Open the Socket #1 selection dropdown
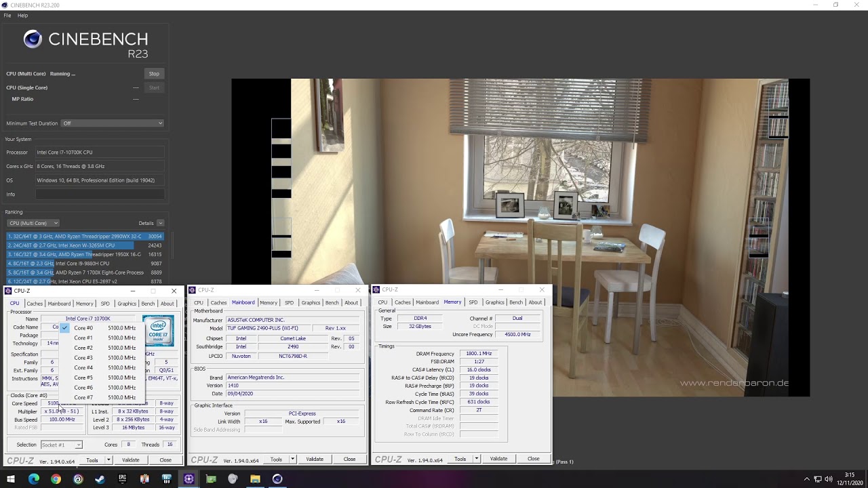 62,445
